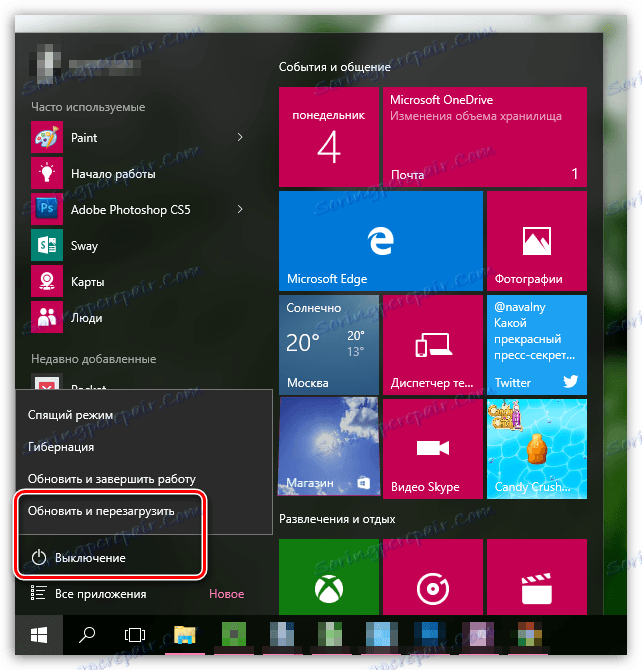Click the Выключение power icon
Image resolution: width=642 pixels, height=670 pixels.
pos(39,558)
